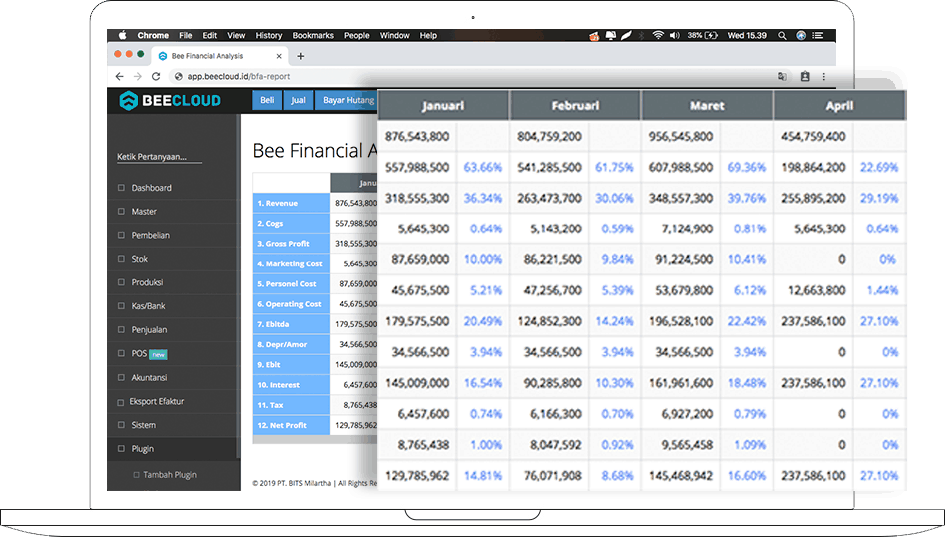
Task: Expand the Plugin sidebar section
Action: tap(143, 449)
